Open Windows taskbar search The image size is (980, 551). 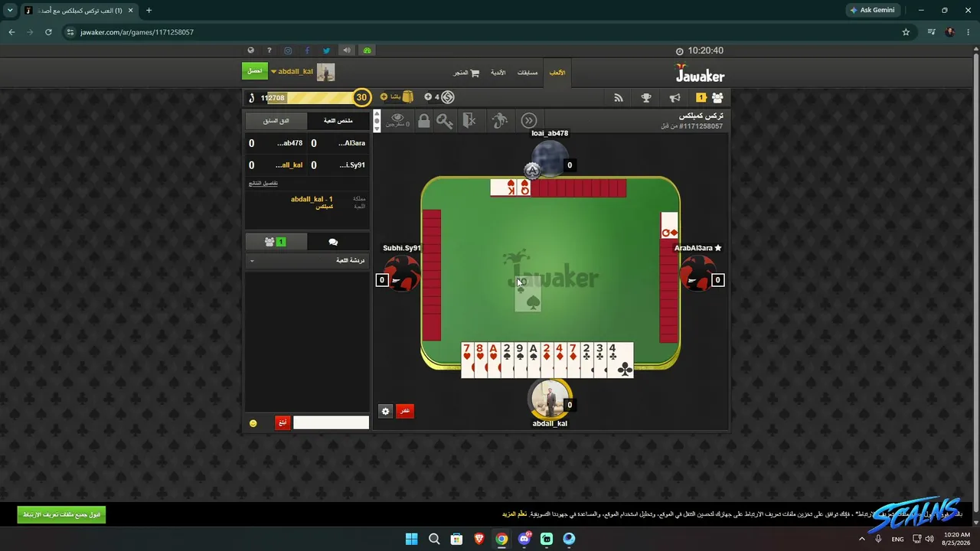[x=434, y=539]
